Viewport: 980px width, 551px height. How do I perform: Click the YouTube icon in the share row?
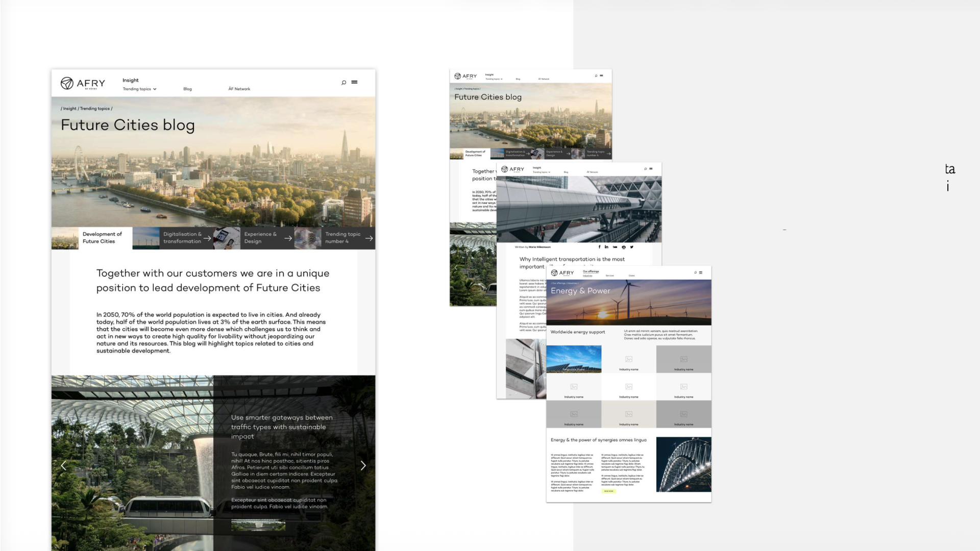[615, 247]
